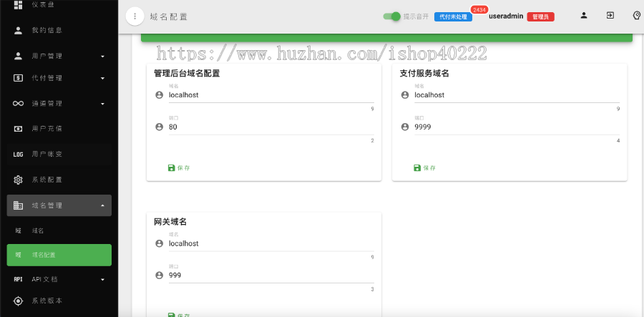Image resolution: width=644 pixels, height=317 pixels.
Task: Toggle the 提示音开 switch off
Action: [x=392, y=16]
